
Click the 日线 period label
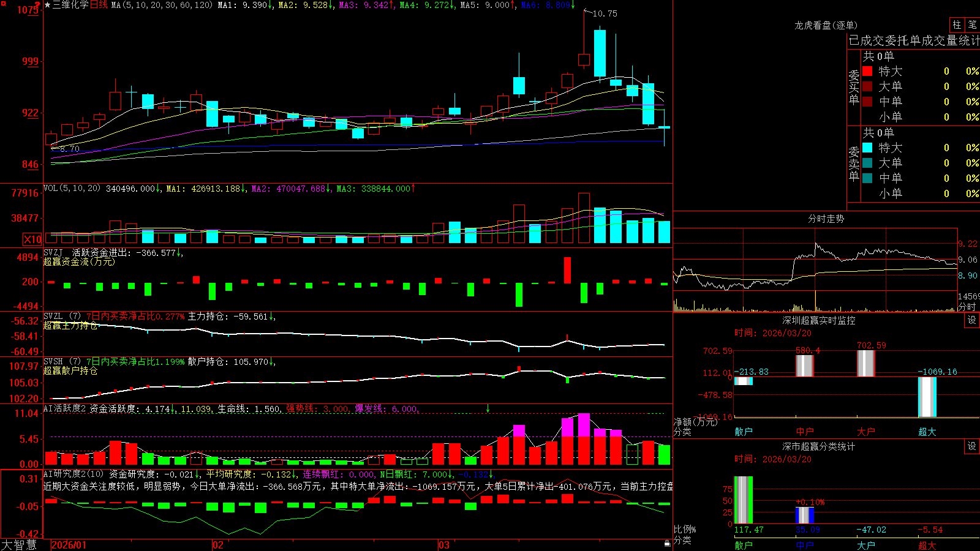click(x=99, y=5)
